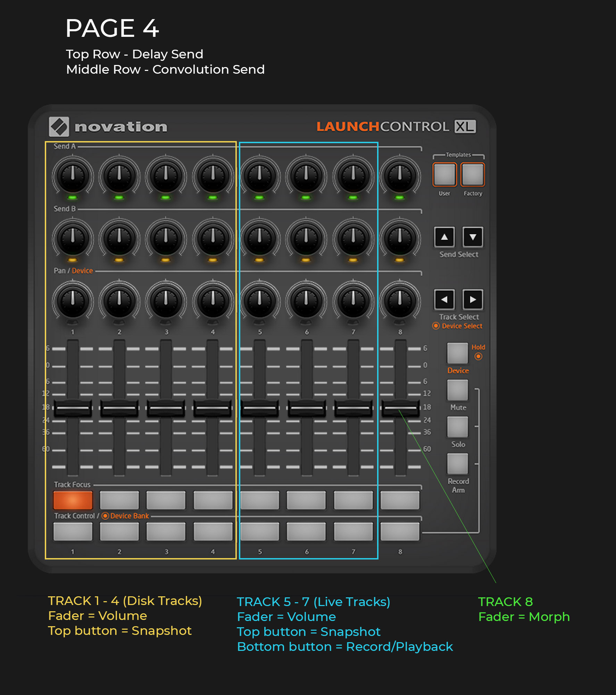Click the Send Select down arrow
616x695 pixels.
(473, 237)
